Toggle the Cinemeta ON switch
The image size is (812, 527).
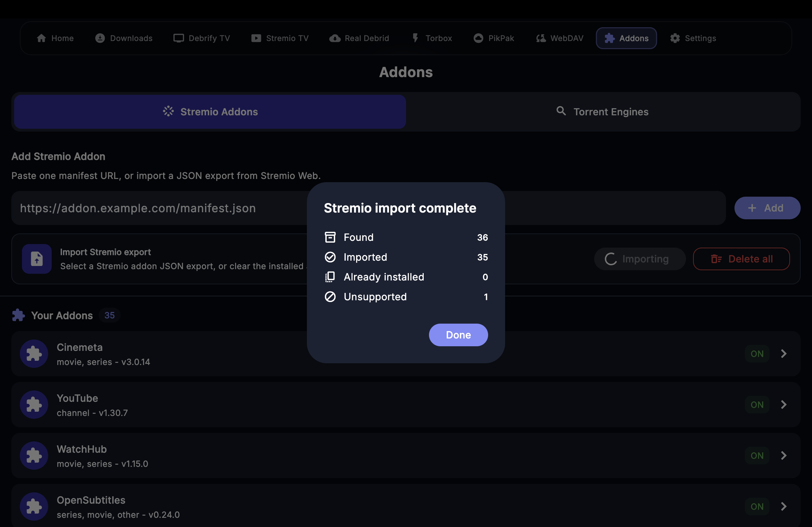click(x=757, y=354)
